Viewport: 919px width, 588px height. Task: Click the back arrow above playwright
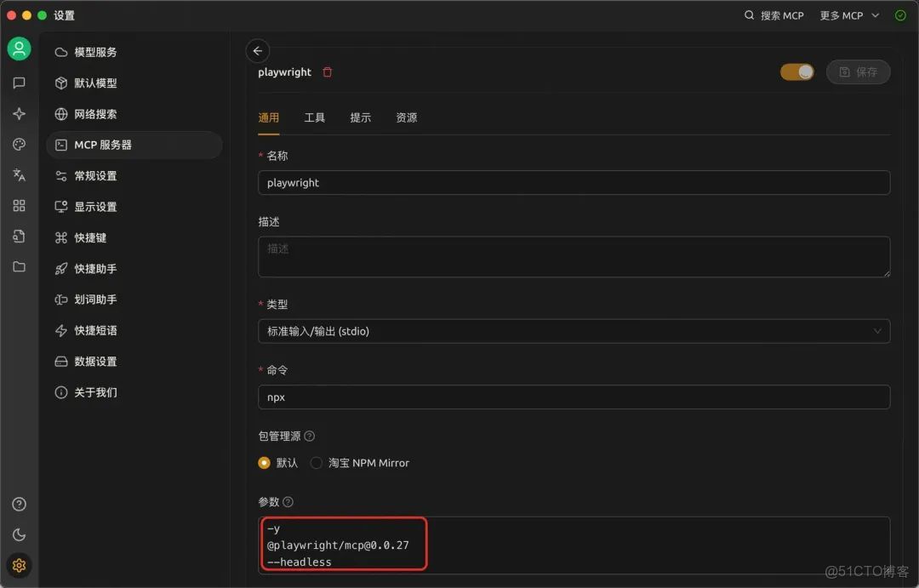click(258, 51)
